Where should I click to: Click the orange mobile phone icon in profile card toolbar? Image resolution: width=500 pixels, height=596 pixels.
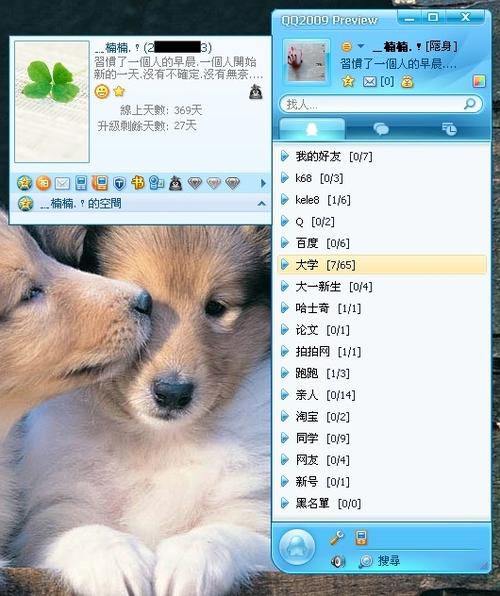coord(100,183)
